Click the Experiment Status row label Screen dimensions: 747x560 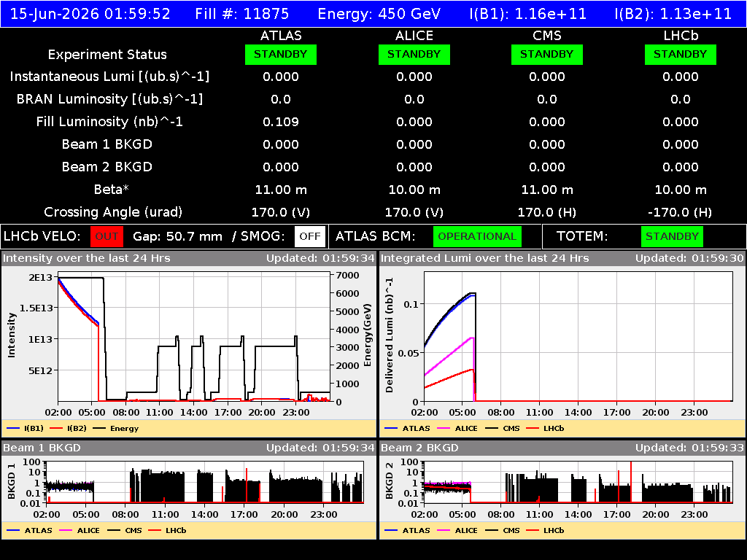107,55
